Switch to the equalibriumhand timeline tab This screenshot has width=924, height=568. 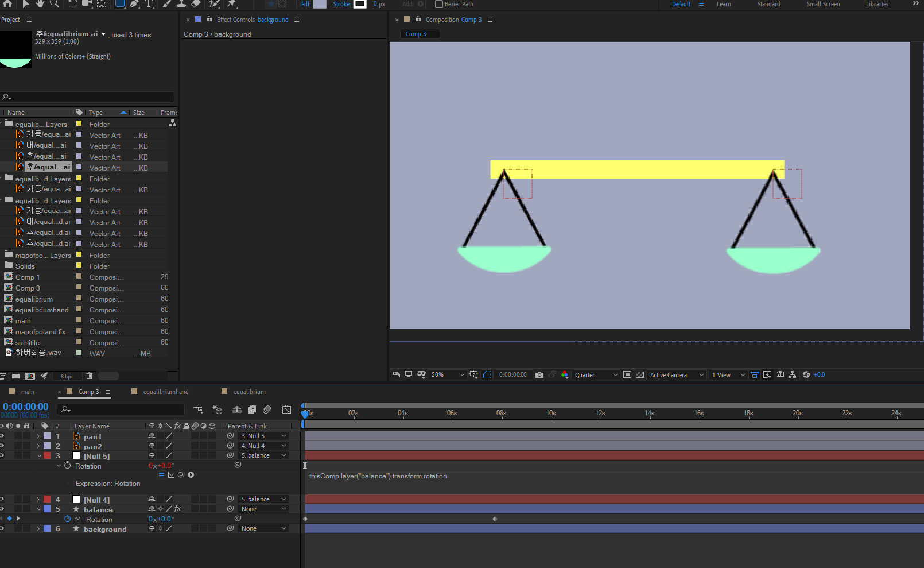(165, 391)
